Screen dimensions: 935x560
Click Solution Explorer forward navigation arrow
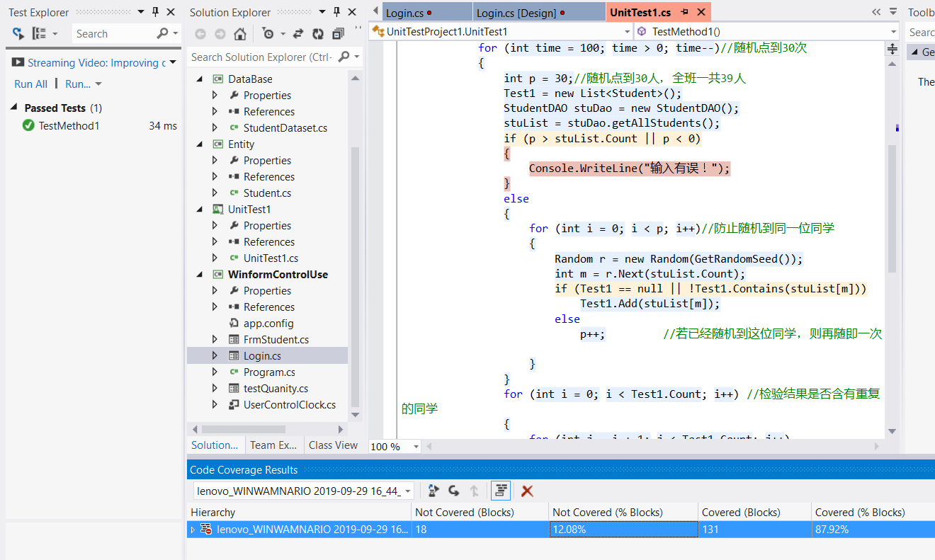(220, 33)
